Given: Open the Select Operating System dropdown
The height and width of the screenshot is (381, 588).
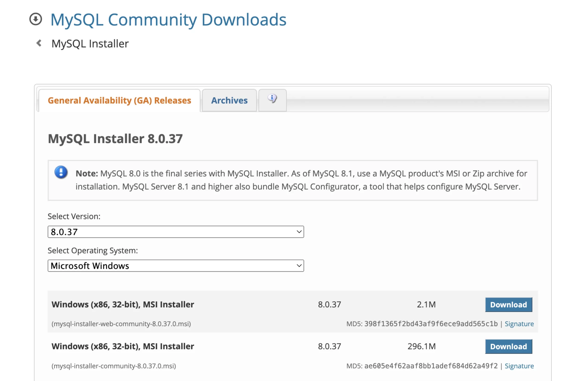Looking at the screenshot, I should click(x=176, y=266).
